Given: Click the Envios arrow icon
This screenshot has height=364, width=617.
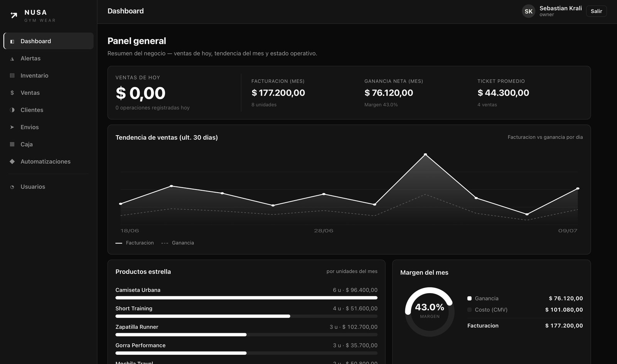Looking at the screenshot, I should pos(12,127).
